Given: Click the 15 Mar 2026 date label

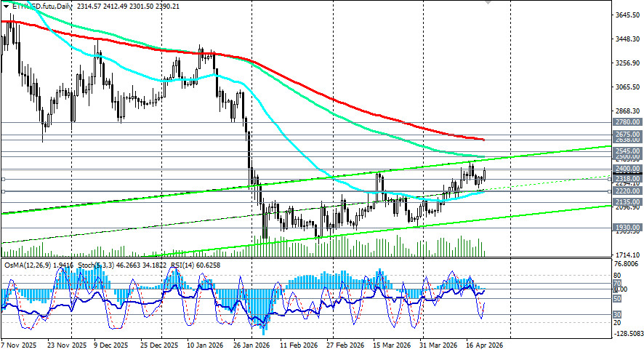Looking at the screenshot, I should coord(392,345).
